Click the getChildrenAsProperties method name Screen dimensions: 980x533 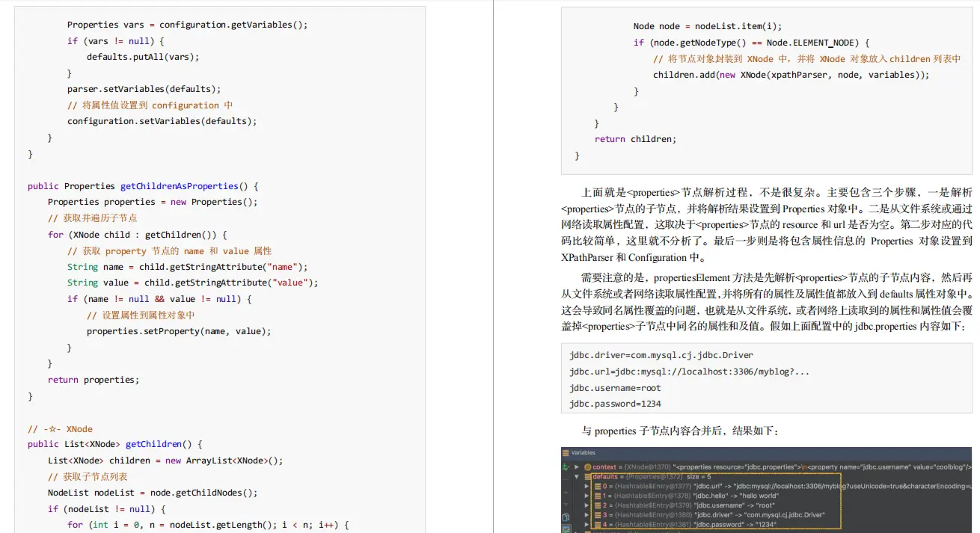pos(180,186)
